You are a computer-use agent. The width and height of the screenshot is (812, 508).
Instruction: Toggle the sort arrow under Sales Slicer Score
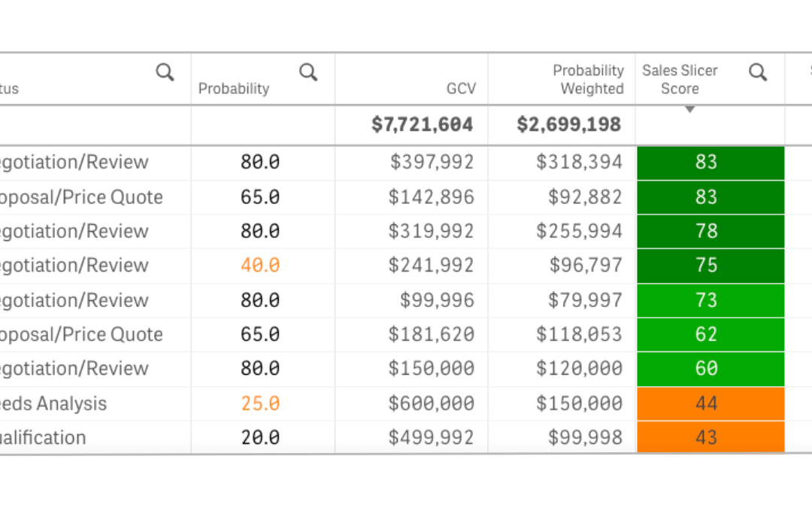click(689, 110)
